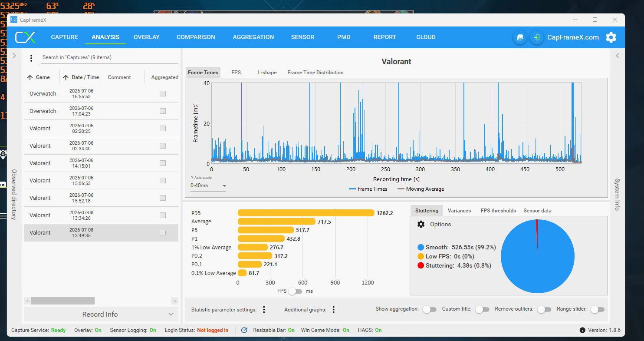Switch to the SENSOR tab
The width and height of the screenshot is (644, 341).
pos(303,37)
